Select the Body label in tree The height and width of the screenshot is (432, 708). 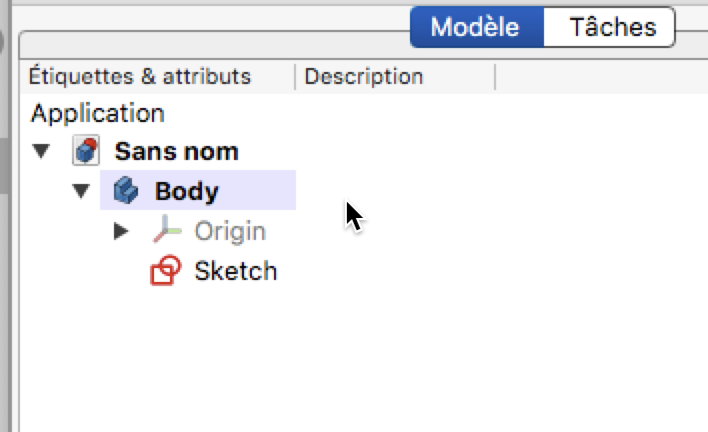186,191
